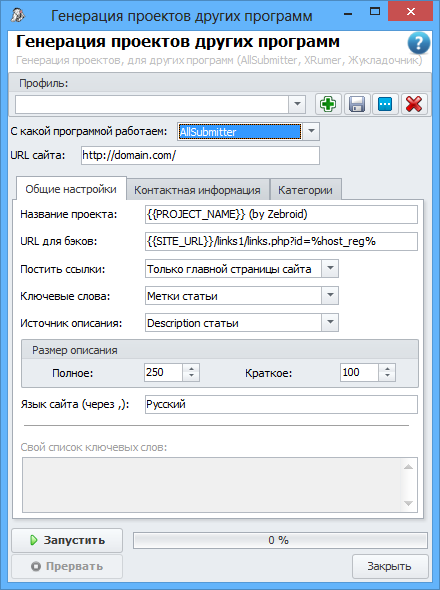Click the Язык сайта input field
The width and height of the screenshot is (440, 590).
pyautogui.click(x=281, y=404)
